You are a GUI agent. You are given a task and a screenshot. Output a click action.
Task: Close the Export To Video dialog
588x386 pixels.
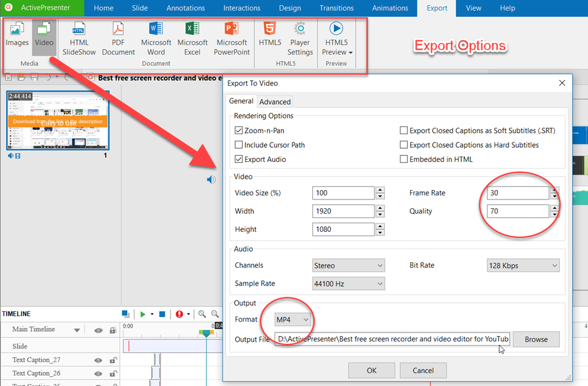tap(562, 83)
